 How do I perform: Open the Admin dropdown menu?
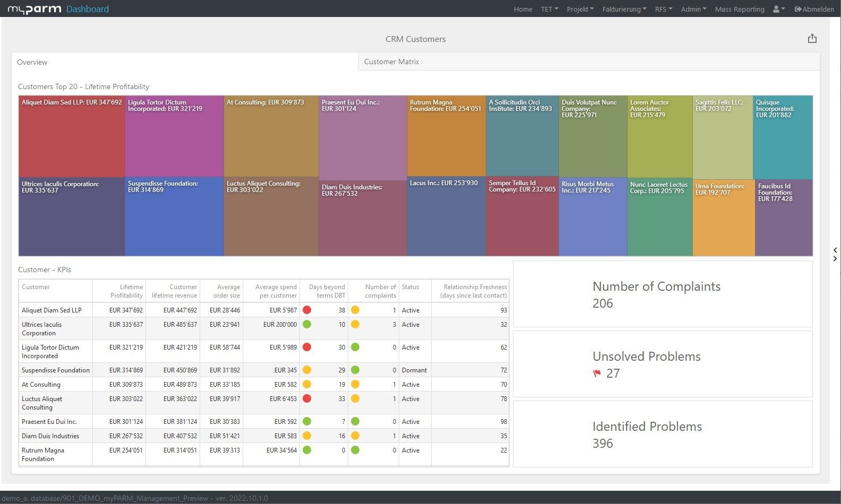[x=693, y=9]
